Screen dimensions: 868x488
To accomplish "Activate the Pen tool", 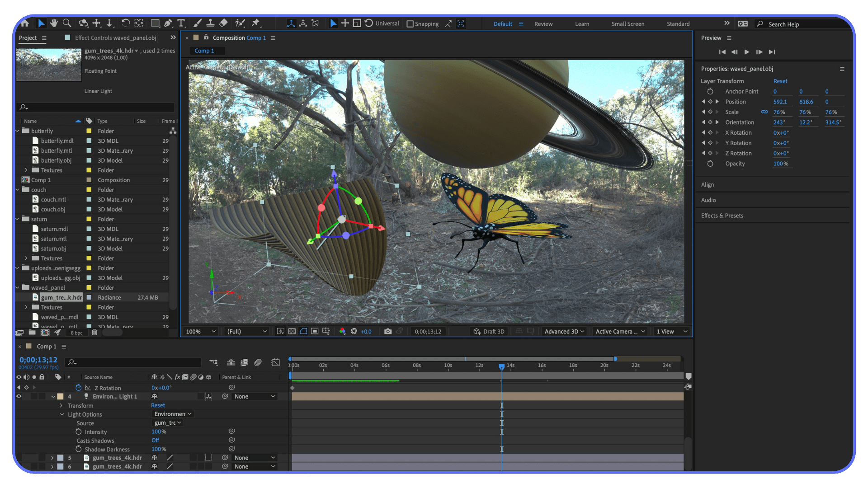I will [168, 23].
